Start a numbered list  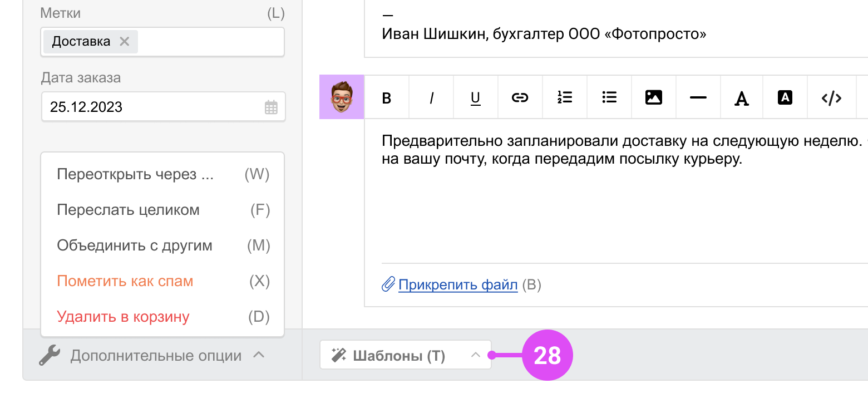pos(565,98)
